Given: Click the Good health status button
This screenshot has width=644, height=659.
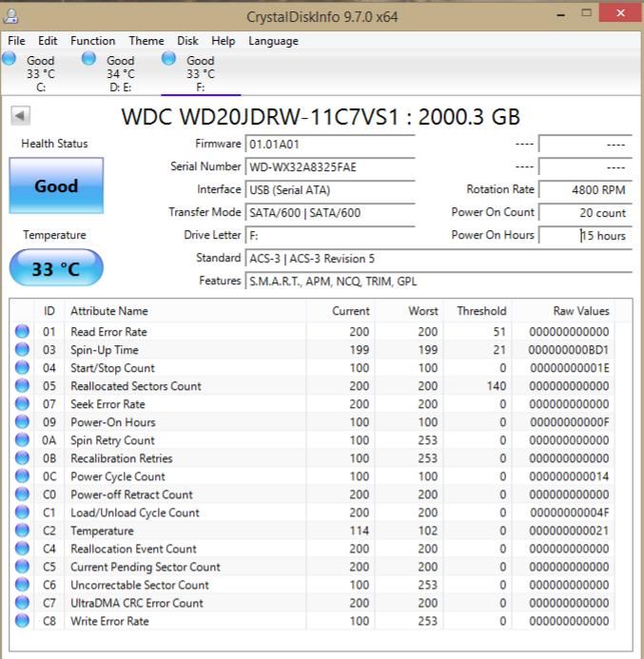Looking at the screenshot, I should click(x=56, y=185).
